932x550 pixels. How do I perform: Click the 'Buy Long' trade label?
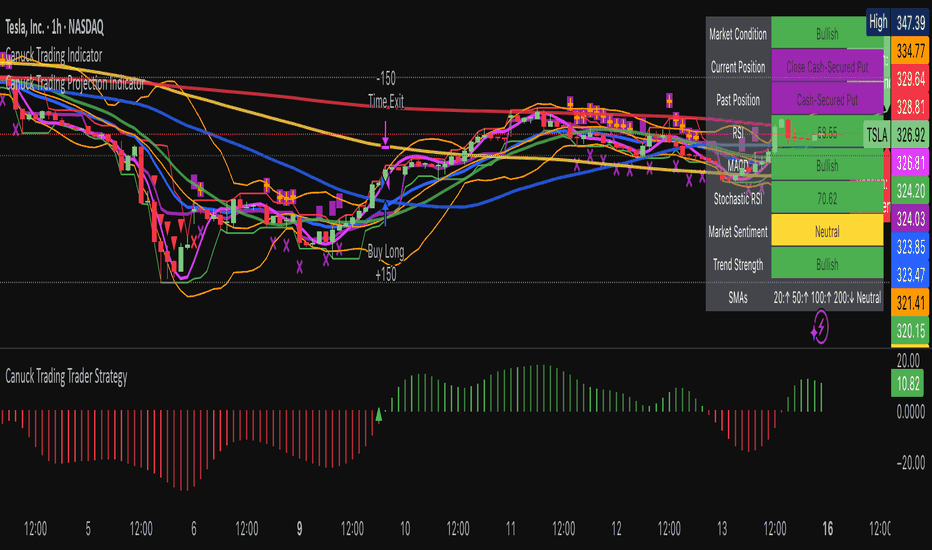click(386, 252)
